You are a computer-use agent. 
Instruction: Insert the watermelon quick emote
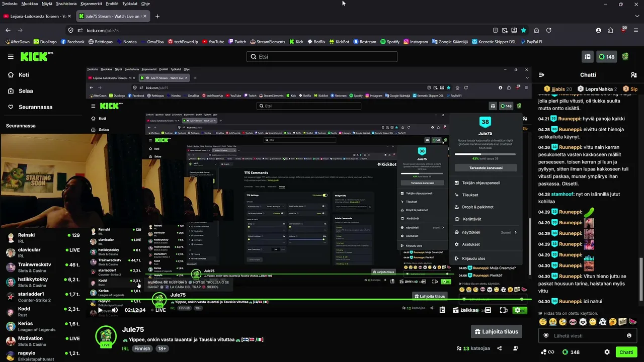(632, 322)
